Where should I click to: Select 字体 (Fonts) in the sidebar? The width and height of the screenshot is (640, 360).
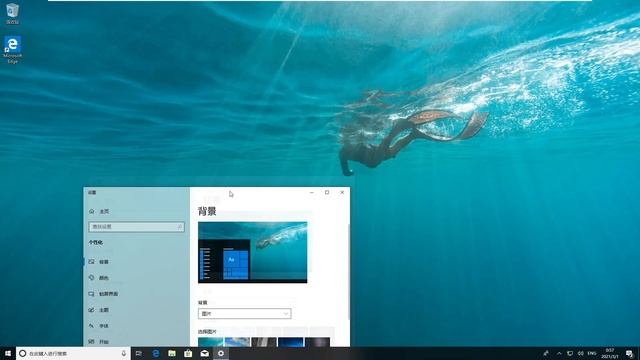(136, 326)
